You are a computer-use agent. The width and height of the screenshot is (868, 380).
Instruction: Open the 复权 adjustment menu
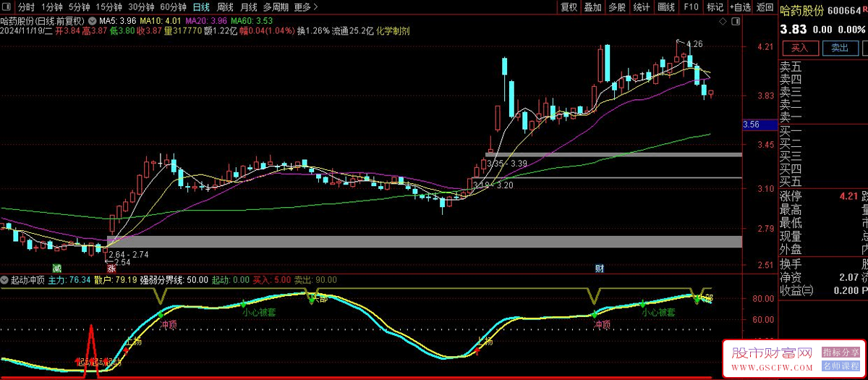pyautogui.click(x=569, y=7)
